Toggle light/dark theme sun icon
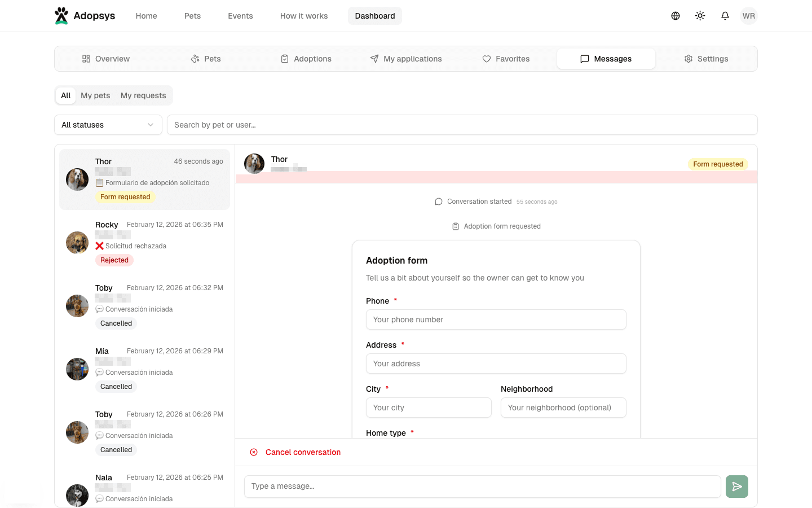Screen dimensions: 812x508 point(700,16)
